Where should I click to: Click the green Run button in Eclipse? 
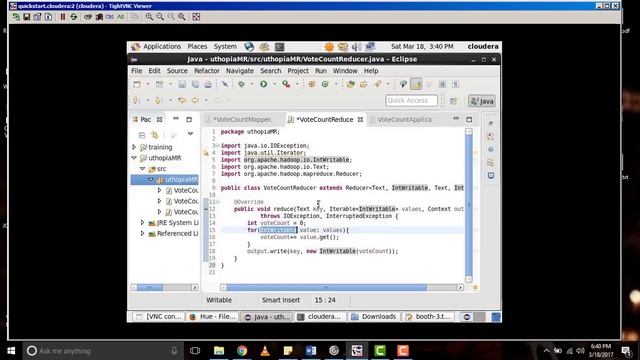(x=264, y=84)
